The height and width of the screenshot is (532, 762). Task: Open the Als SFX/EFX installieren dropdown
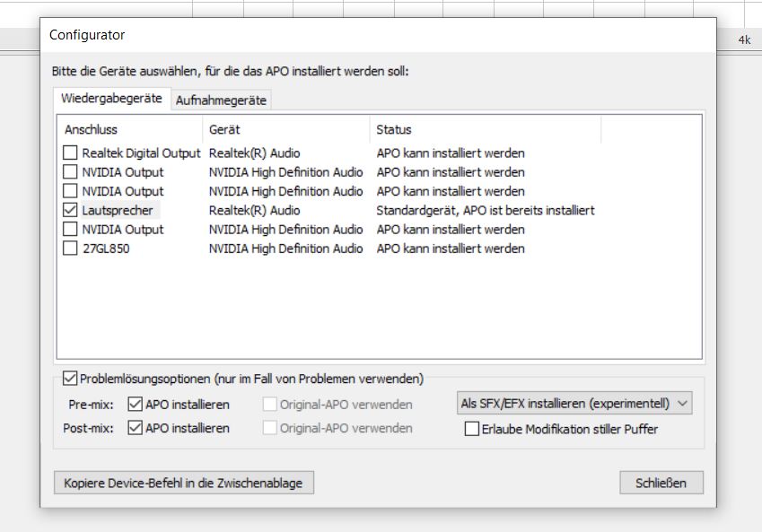tap(574, 403)
